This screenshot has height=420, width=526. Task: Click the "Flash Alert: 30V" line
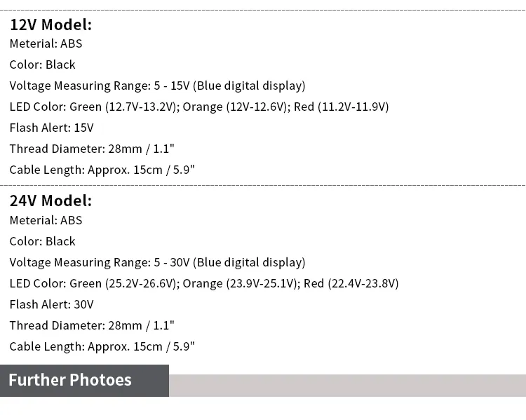pyautogui.click(x=51, y=304)
